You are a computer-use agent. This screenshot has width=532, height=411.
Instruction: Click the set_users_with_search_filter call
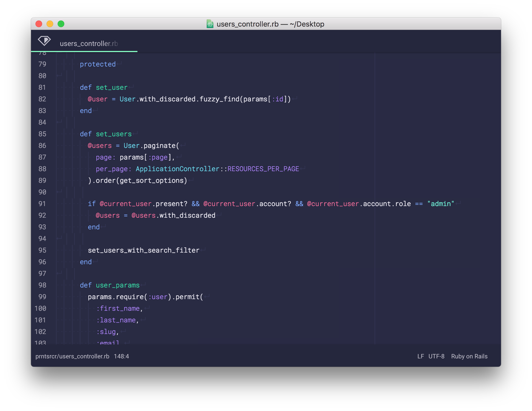tap(144, 250)
